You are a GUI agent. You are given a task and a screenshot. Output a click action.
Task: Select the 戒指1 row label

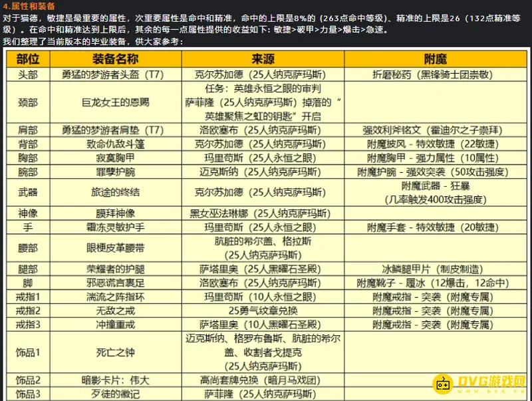28,297
